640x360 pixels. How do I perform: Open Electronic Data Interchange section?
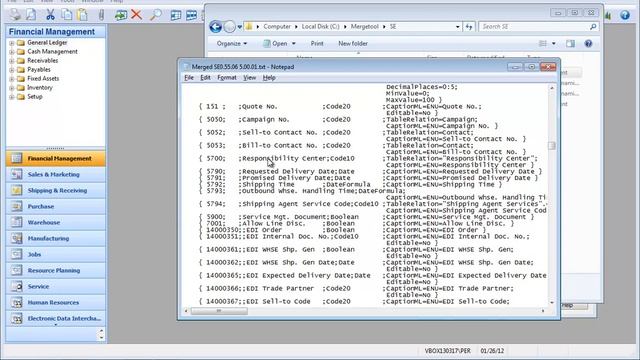pyautogui.click(x=56, y=318)
